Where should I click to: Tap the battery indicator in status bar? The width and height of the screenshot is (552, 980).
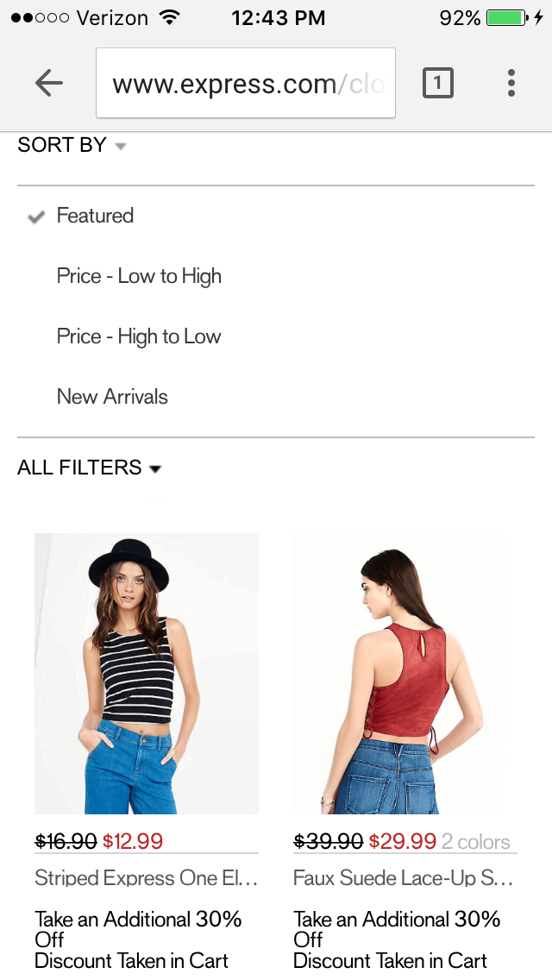tap(507, 17)
